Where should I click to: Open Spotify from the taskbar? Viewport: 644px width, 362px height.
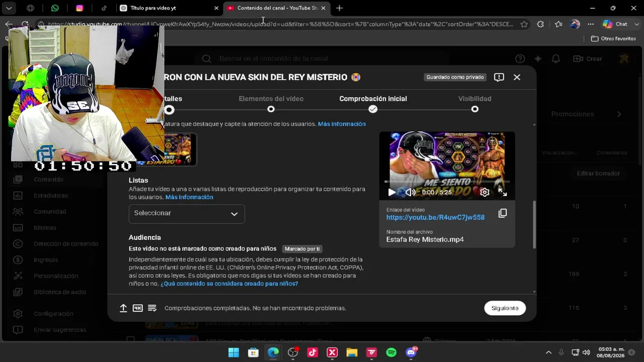tap(391, 352)
